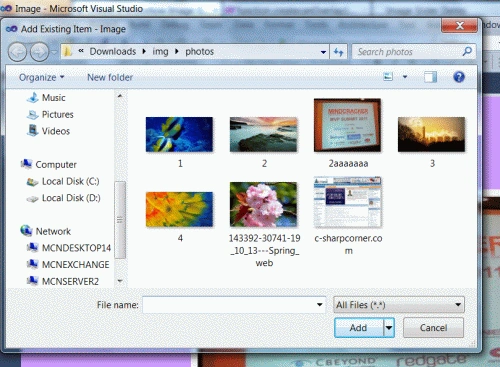Open the File name dropdown arrow
Image resolution: width=500 pixels, height=367 pixels.
320,305
